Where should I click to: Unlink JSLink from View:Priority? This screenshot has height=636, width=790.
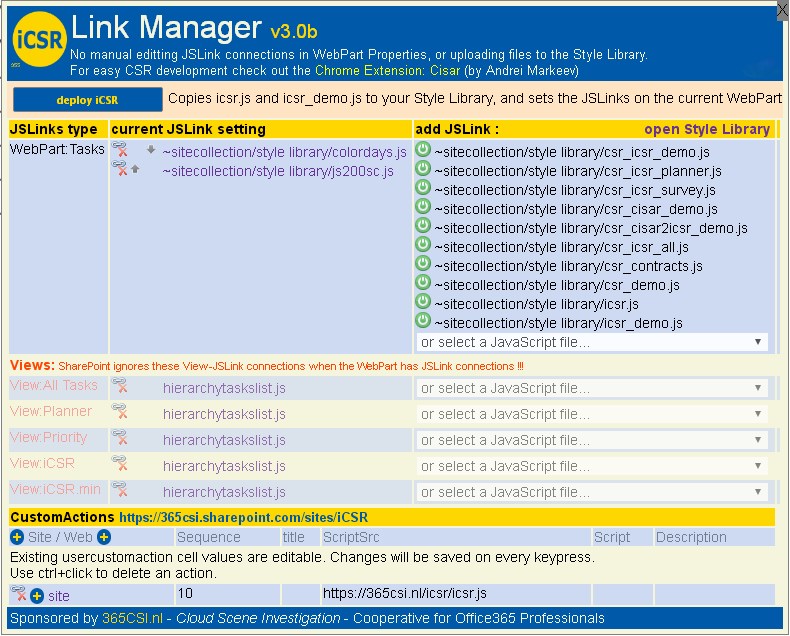(x=120, y=437)
